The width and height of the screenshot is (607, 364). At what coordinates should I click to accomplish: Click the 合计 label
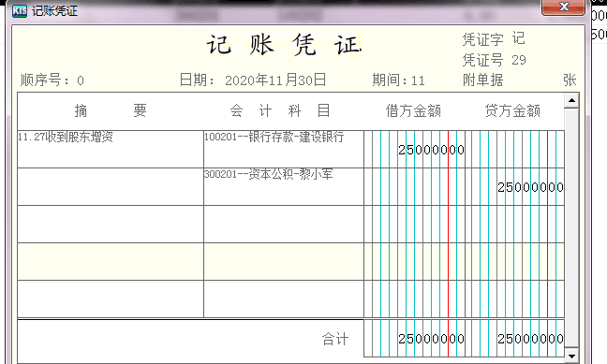pyautogui.click(x=335, y=339)
